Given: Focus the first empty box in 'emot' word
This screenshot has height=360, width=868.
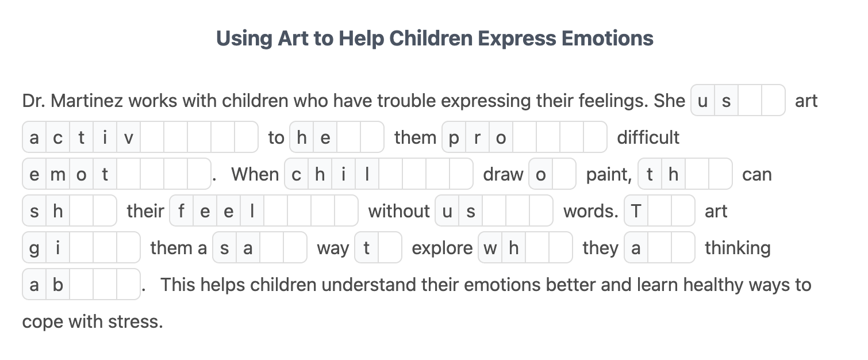Looking at the screenshot, I should point(128,174).
